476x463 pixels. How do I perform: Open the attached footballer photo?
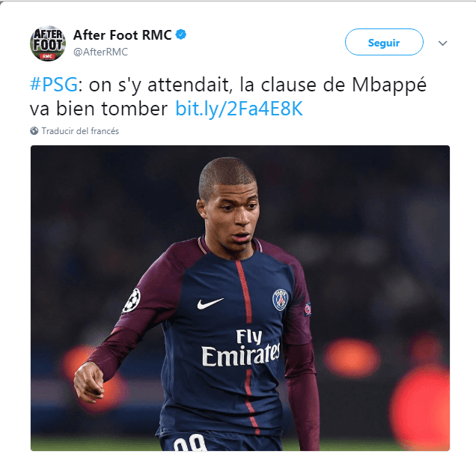(x=240, y=298)
